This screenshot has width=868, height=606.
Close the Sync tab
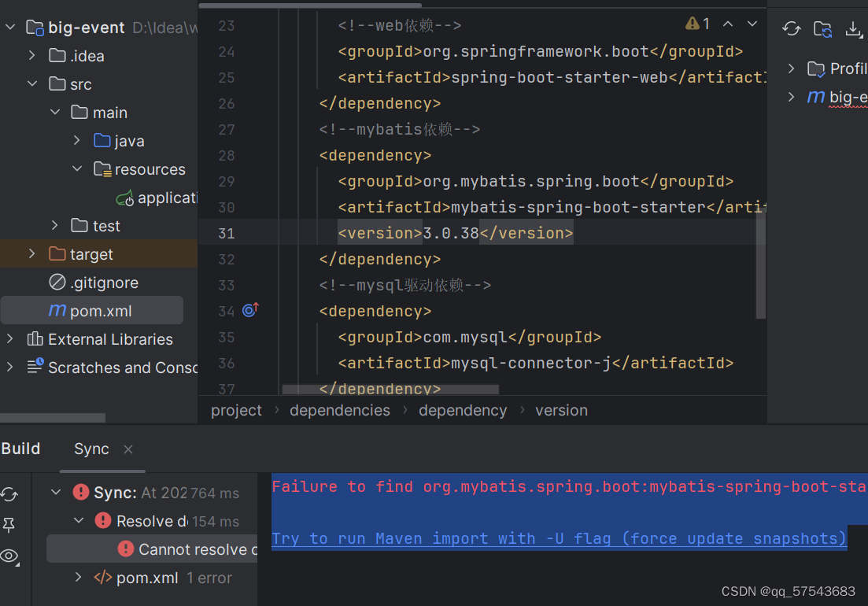pos(128,449)
